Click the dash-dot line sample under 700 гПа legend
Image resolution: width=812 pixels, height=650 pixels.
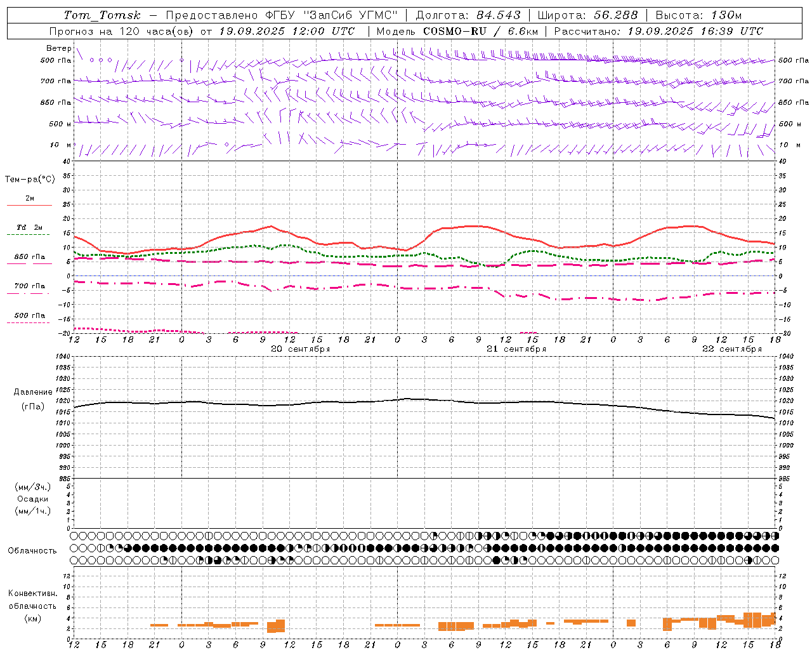click(29, 293)
